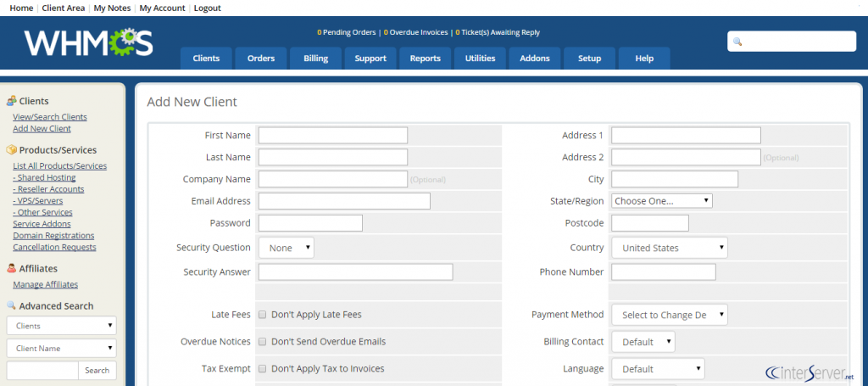Open Ticket(s) Awaiting Reply link

click(x=497, y=32)
